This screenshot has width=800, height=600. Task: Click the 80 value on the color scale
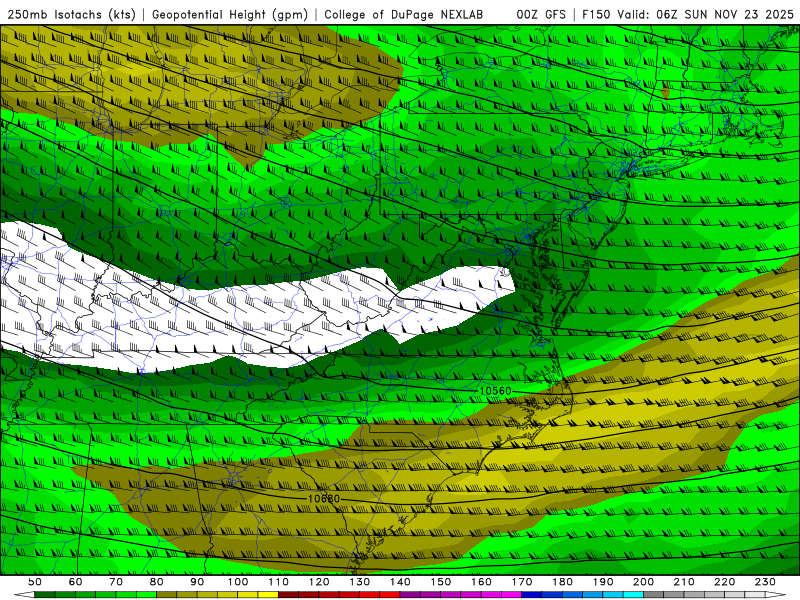pyautogui.click(x=156, y=582)
